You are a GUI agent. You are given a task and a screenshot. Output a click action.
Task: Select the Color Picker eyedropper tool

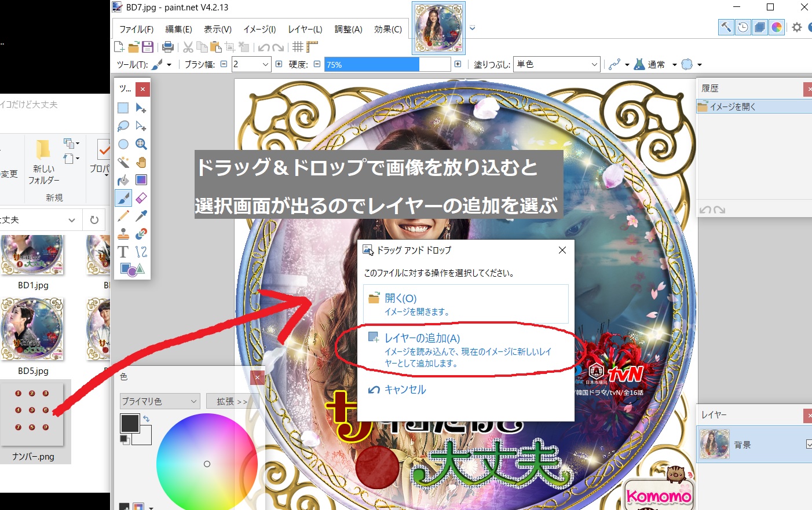click(x=141, y=216)
